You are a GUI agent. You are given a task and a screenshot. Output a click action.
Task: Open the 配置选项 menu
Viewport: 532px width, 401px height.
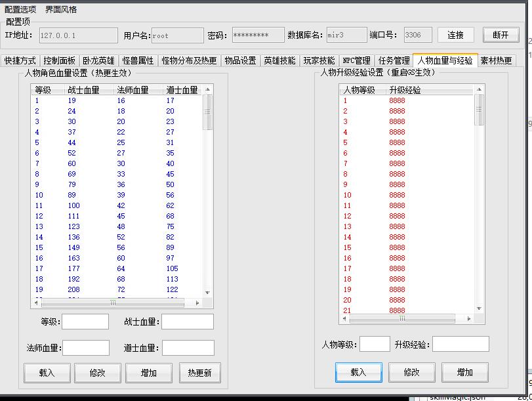tap(20, 10)
